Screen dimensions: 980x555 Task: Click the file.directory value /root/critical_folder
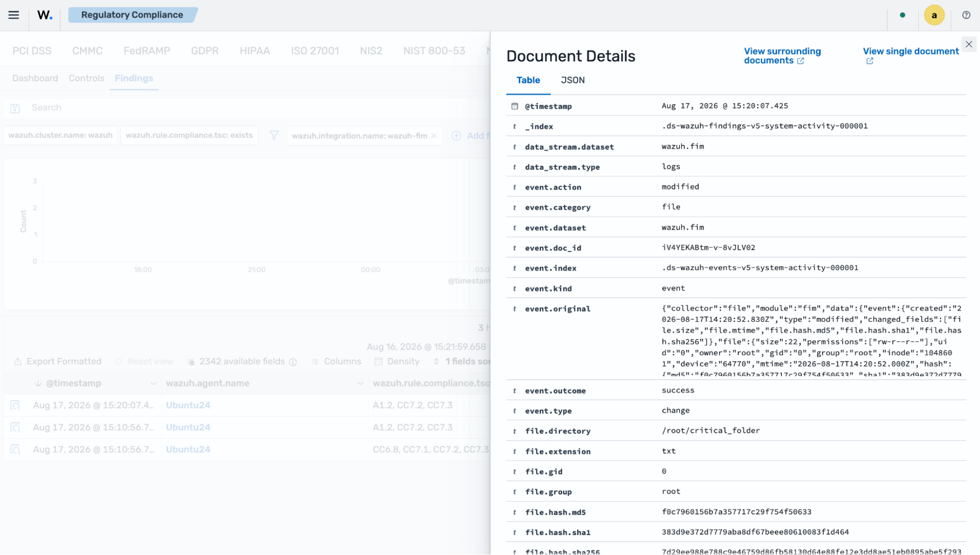pos(710,431)
